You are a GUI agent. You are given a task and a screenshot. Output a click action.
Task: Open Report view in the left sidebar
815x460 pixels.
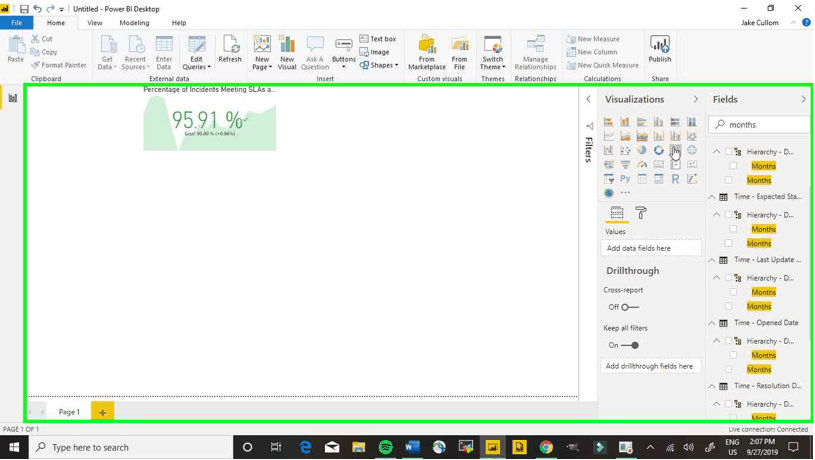point(12,98)
